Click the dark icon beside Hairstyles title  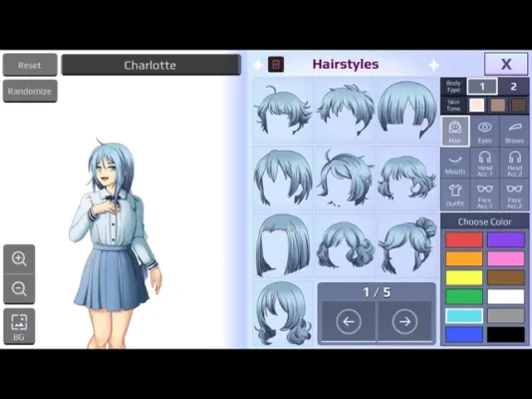coord(276,64)
